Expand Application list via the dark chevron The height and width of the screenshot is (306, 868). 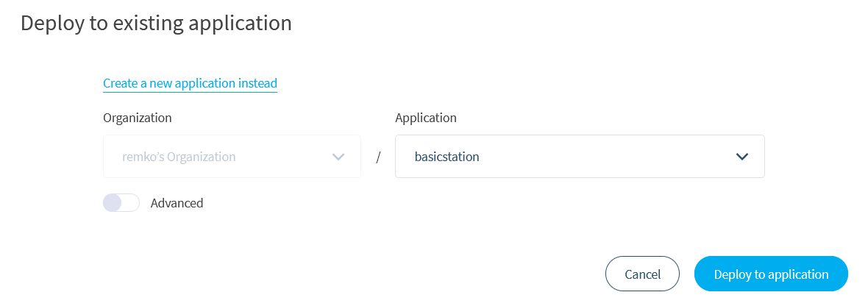point(741,157)
